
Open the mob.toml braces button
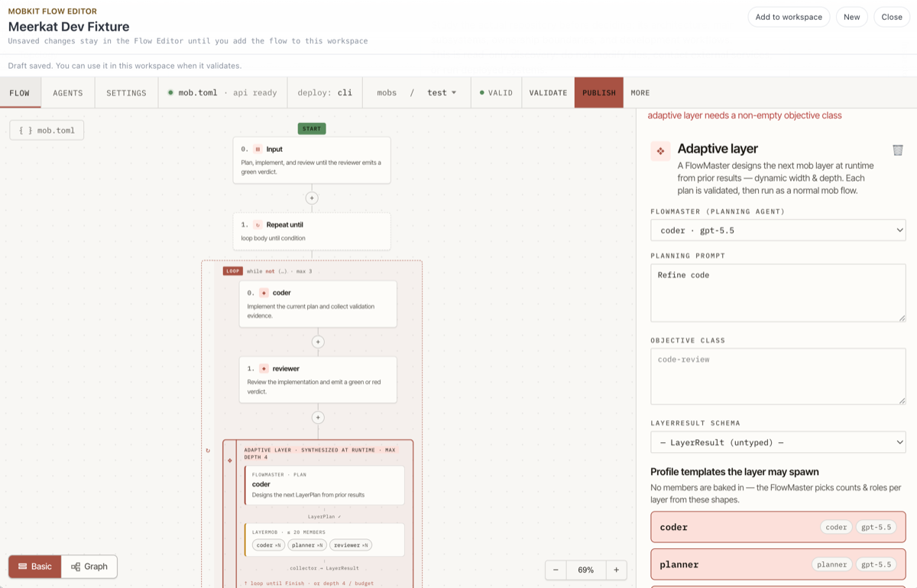(x=47, y=131)
